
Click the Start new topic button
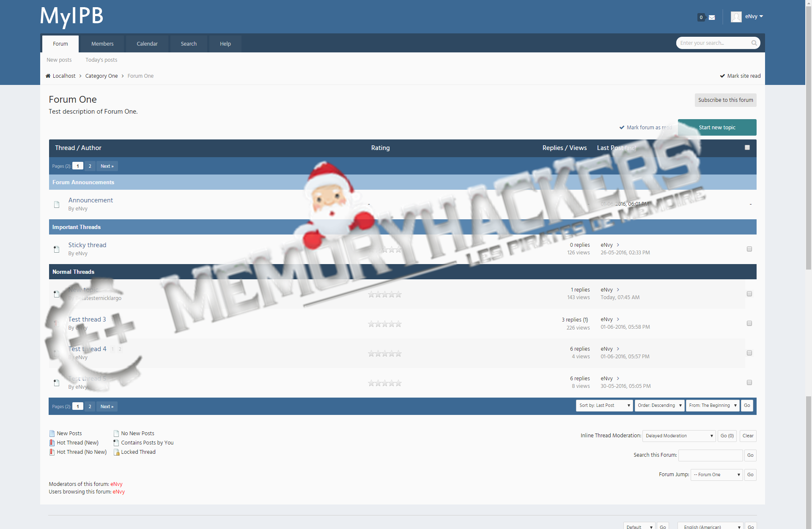tap(717, 128)
